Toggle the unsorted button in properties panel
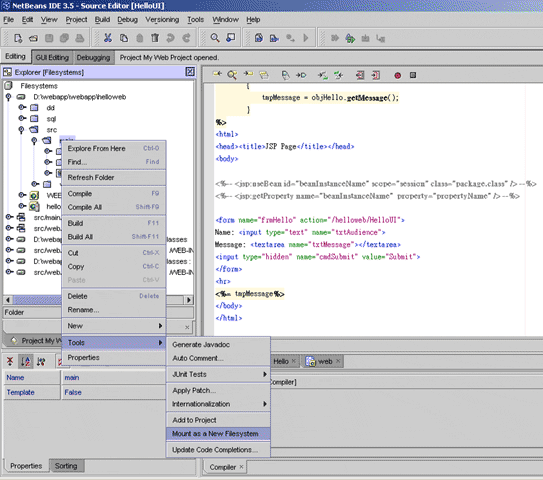543x480 pixels. [x=10, y=362]
